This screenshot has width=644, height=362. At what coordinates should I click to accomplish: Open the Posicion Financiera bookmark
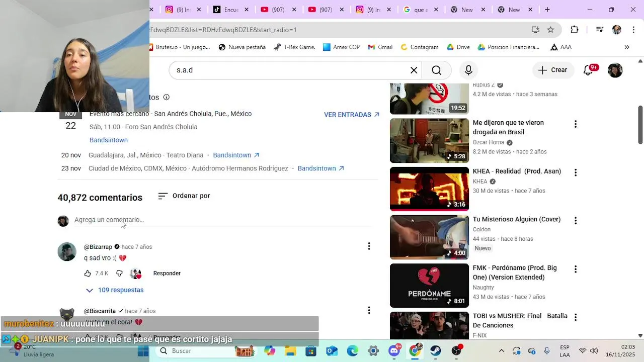click(508, 47)
